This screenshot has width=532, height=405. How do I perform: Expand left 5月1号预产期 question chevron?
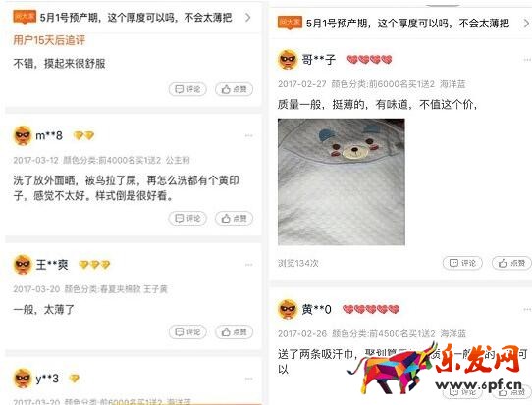tap(248, 18)
